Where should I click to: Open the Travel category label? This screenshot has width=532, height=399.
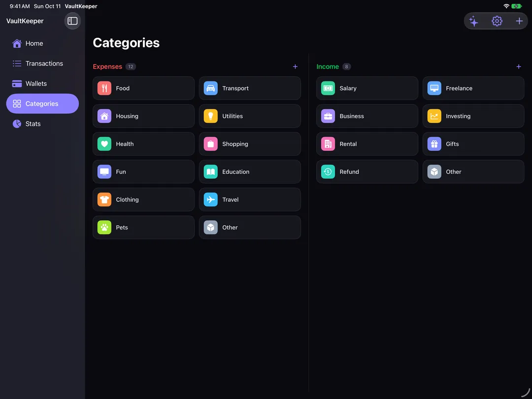click(230, 199)
